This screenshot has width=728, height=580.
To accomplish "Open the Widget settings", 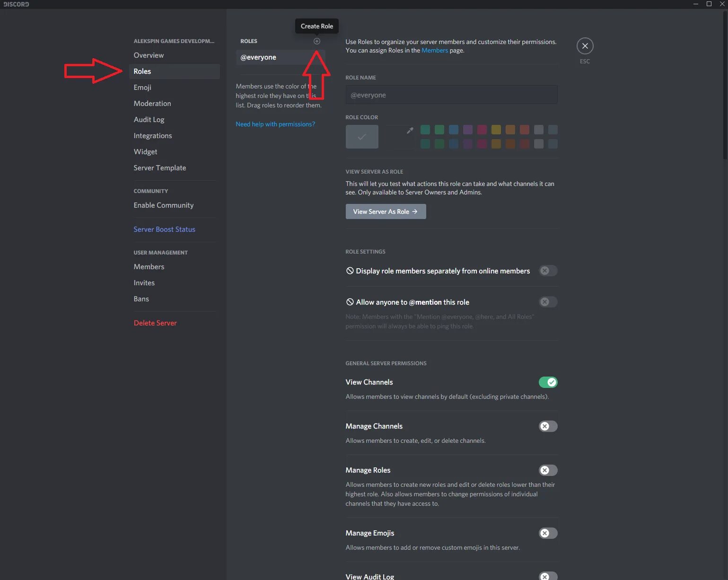I will point(174,152).
